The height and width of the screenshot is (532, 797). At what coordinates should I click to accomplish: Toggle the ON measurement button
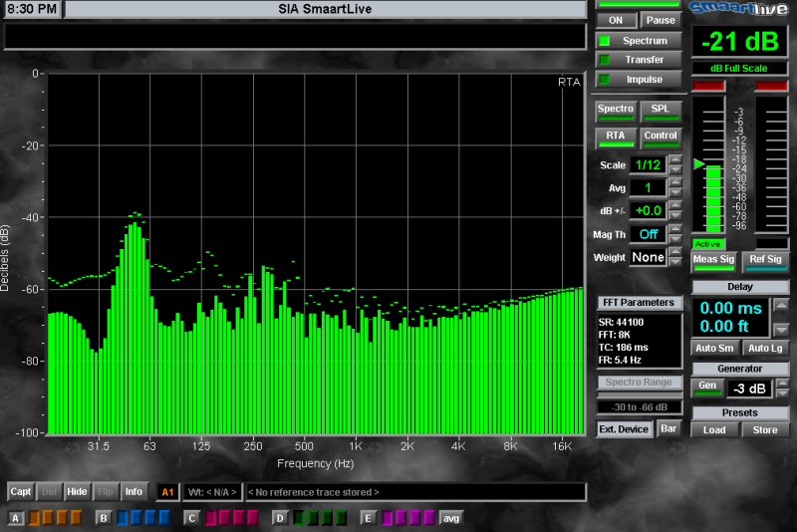click(x=616, y=20)
